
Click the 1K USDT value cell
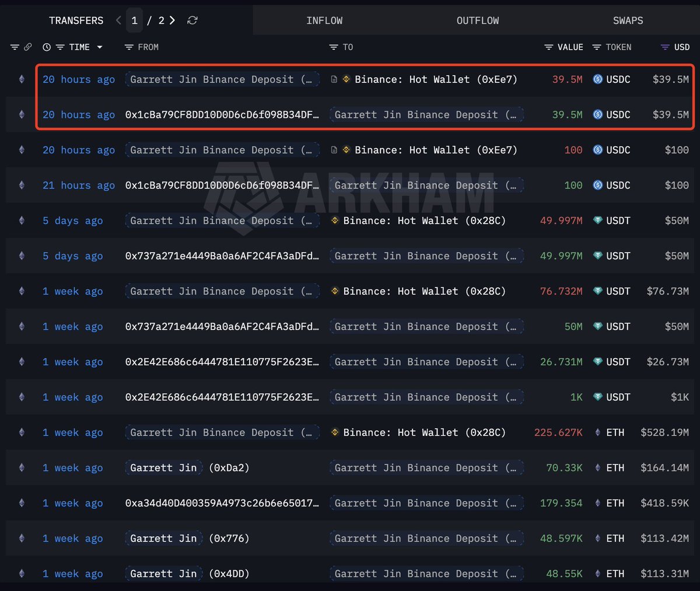tap(576, 397)
